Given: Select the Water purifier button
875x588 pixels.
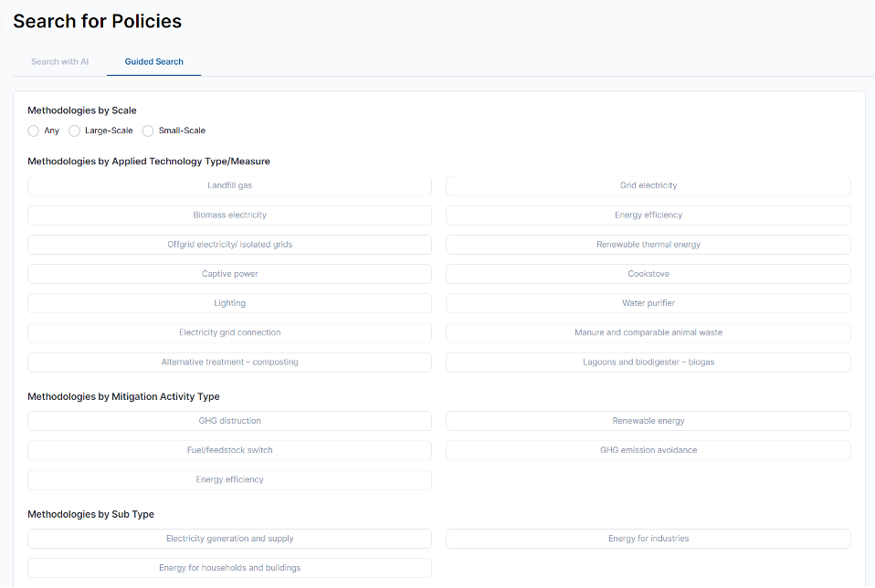Looking at the screenshot, I should (x=648, y=303).
